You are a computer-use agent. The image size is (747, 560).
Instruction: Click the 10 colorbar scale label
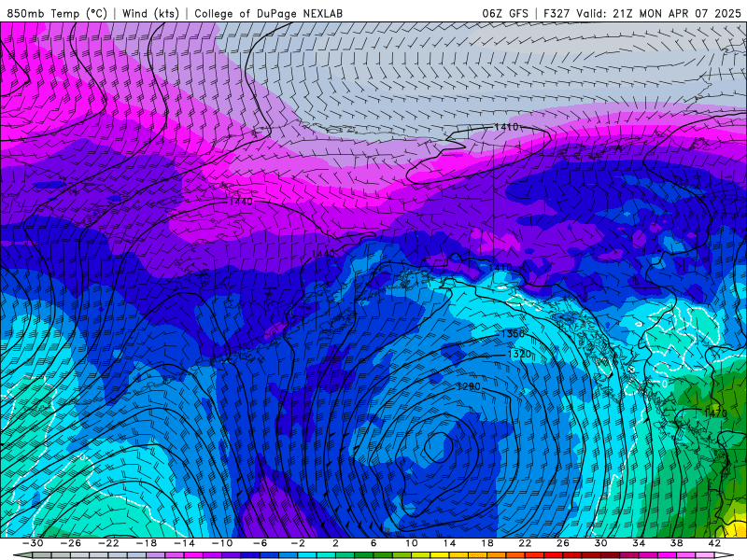(412, 543)
